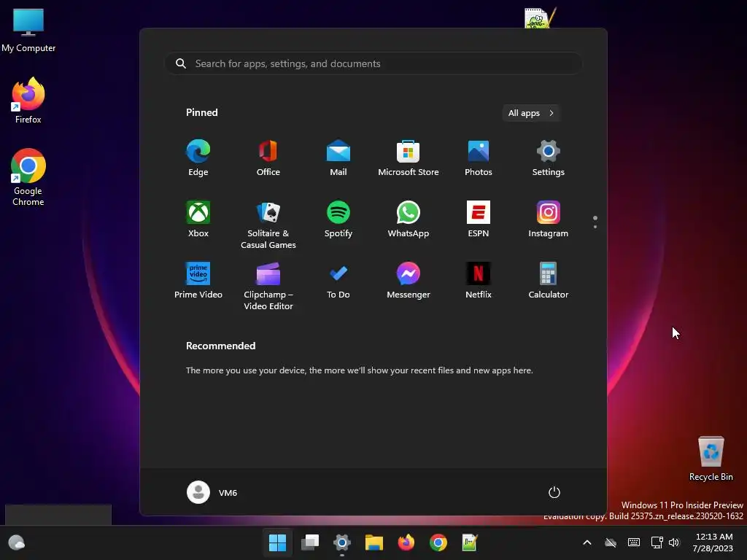Click the network status tray icon

pyautogui.click(x=657, y=542)
